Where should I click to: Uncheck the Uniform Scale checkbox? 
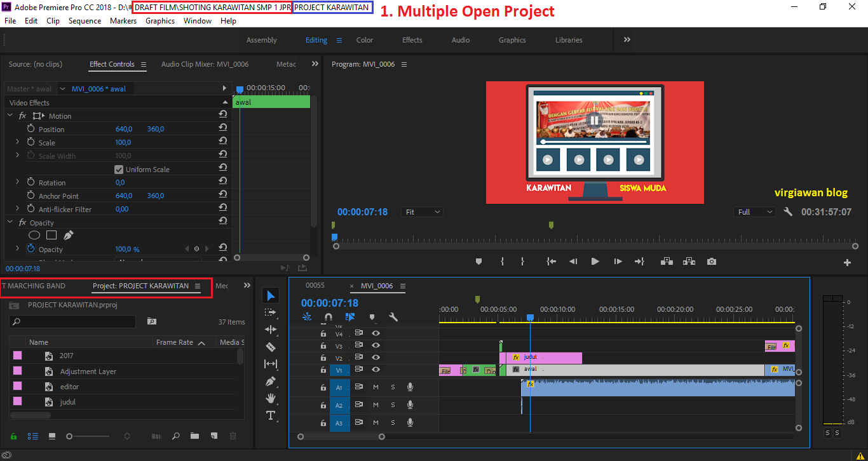[x=119, y=170]
